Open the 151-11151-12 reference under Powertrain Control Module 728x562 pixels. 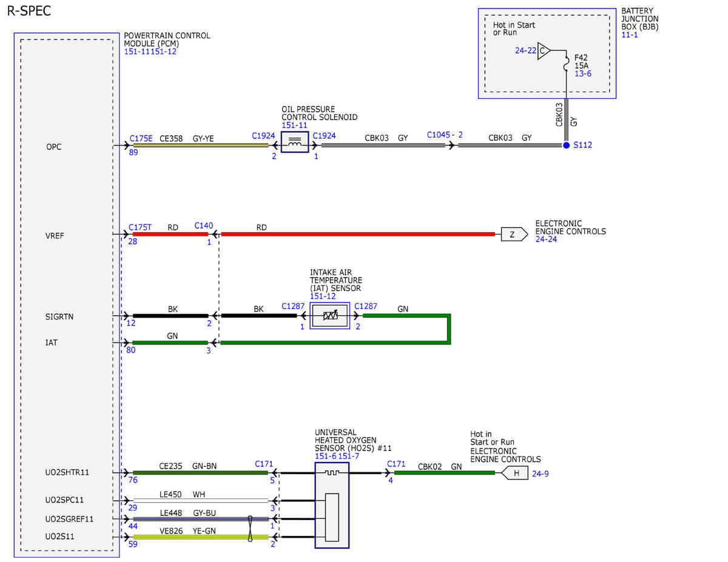tap(150, 52)
